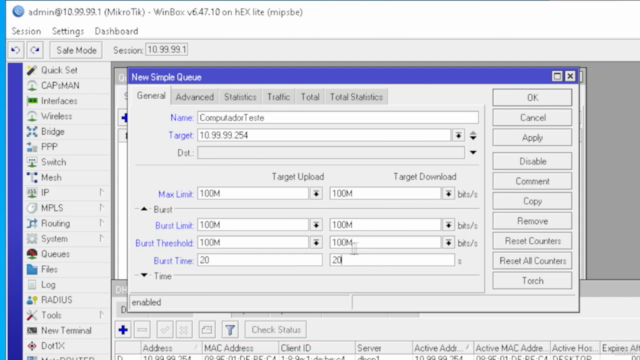Switch to the Statistics tab
Screen dimensions: 640x360
pos(240,97)
